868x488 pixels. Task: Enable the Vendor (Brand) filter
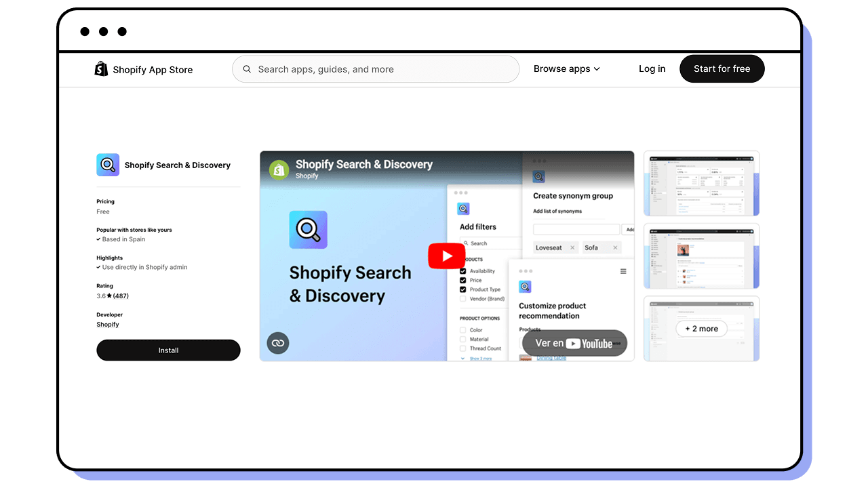pos(462,299)
